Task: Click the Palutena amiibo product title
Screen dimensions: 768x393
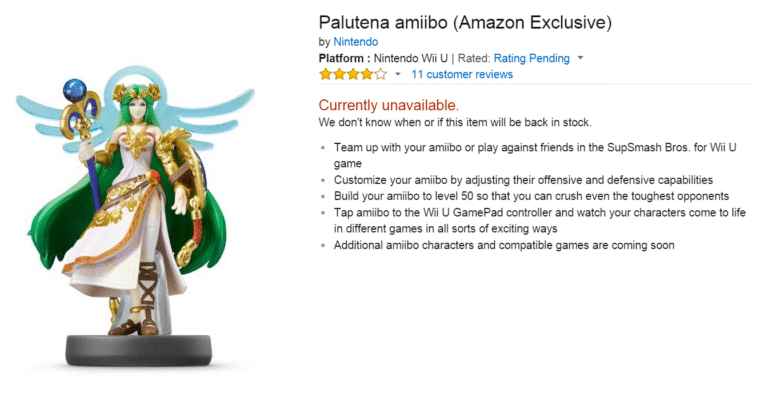Action: pos(465,23)
